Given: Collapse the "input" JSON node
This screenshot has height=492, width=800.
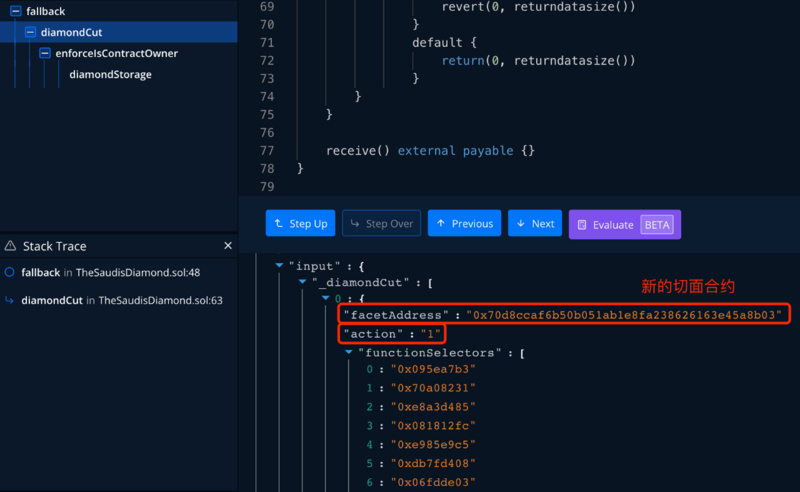Looking at the screenshot, I should click(279, 267).
